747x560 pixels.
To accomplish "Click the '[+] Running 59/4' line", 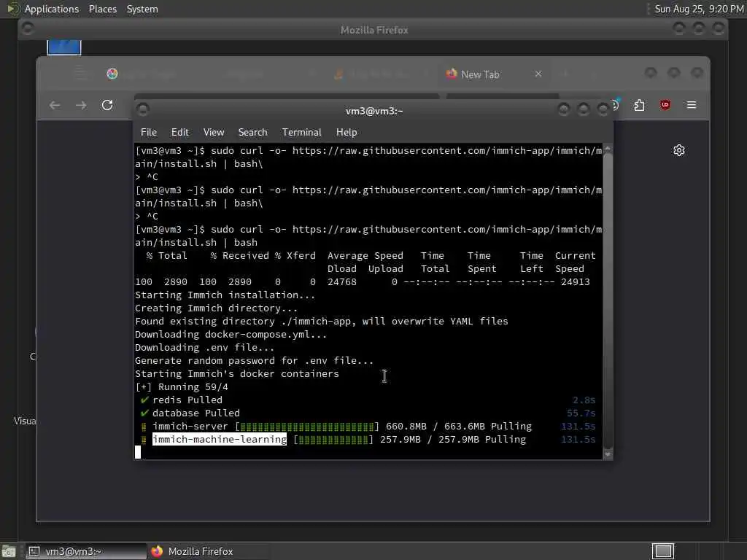I will (x=182, y=386).
